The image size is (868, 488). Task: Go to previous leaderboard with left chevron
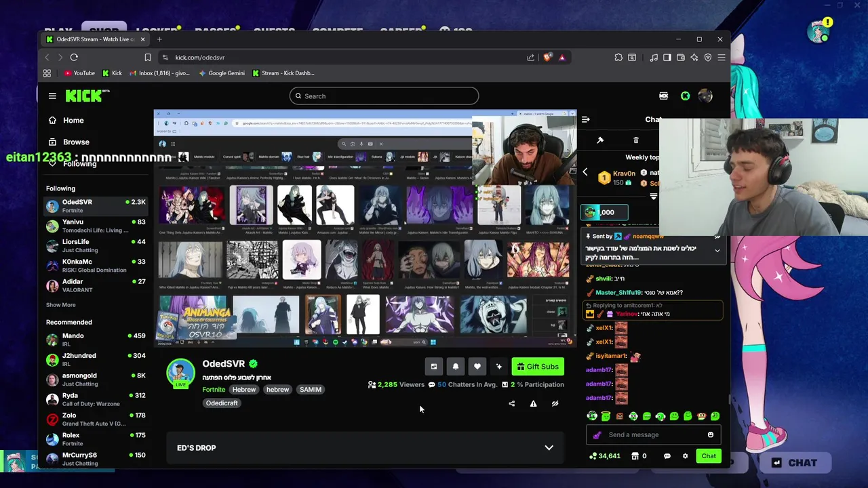(585, 172)
